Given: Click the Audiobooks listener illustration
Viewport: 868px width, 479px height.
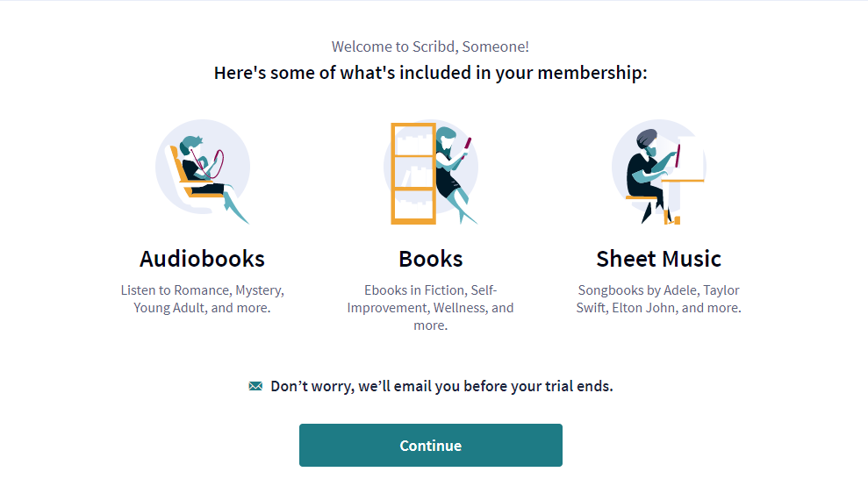Looking at the screenshot, I should pyautogui.click(x=203, y=171).
